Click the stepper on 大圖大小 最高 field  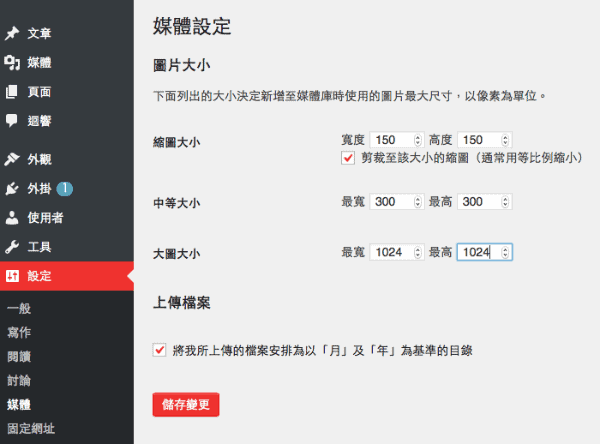tap(505, 252)
